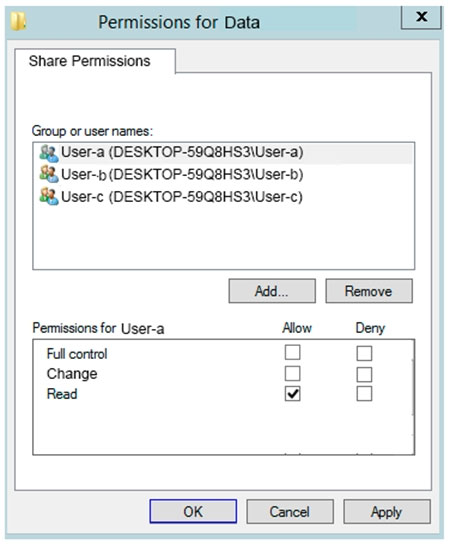Image resolution: width=450 pixels, height=544 pixels.
Task: Select User-a in the user list
Action: tap(223, 153)
